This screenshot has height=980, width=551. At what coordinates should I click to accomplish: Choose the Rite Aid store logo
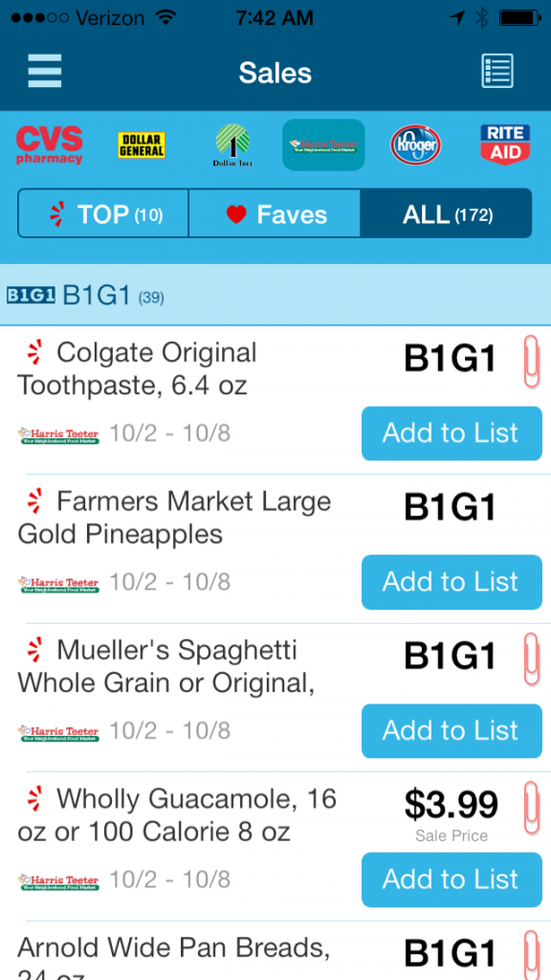click(x=505, y=145)
